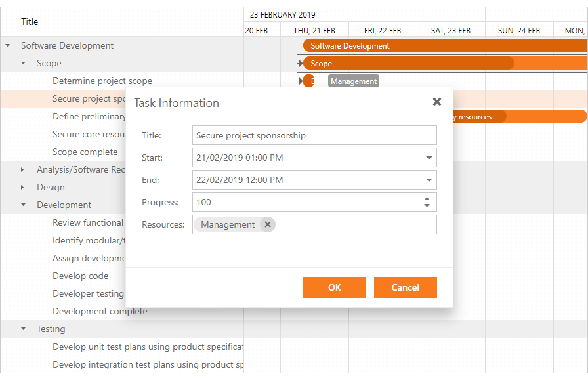This screenshot has height=380, width=588.
Task: Collapse the Scope node
Action: coord(22,63)
